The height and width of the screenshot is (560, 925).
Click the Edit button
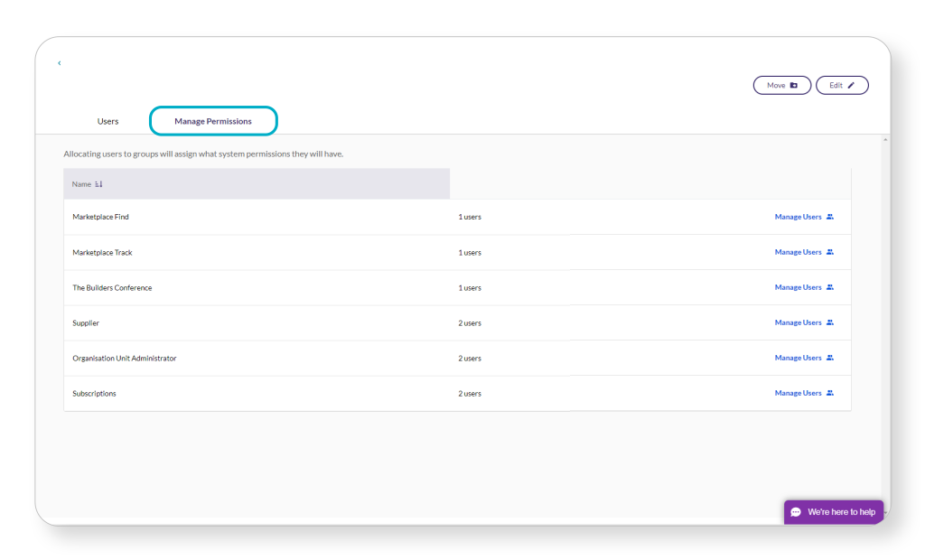point(842,85)
